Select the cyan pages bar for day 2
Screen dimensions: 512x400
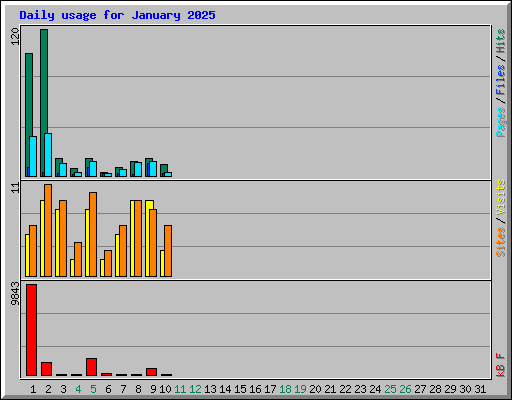coord(48,155)
